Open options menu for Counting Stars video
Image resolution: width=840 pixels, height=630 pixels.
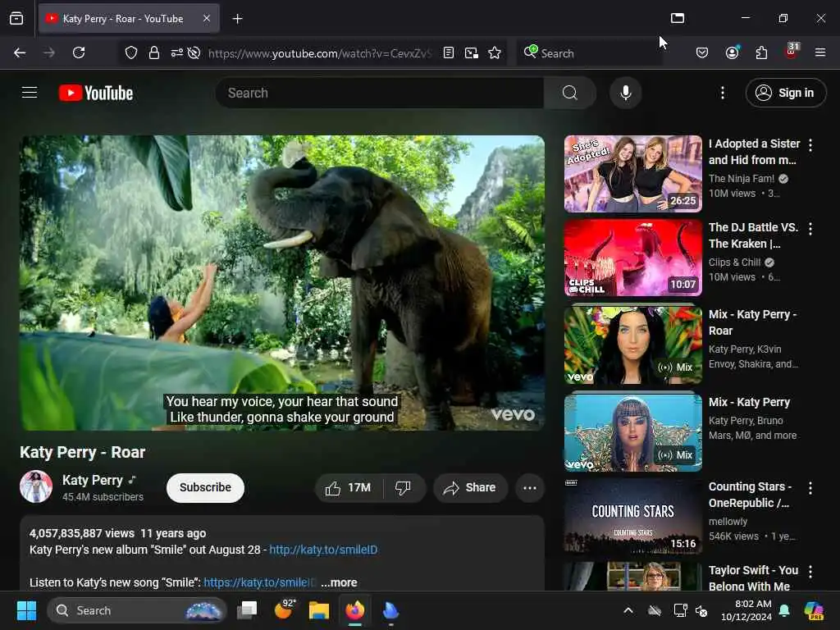click(810, 487)
